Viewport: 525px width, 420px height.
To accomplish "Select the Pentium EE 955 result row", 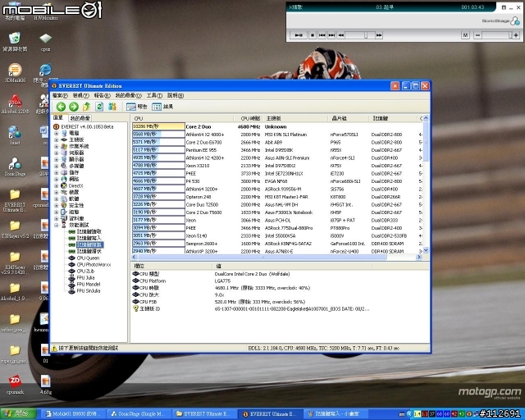I will point(277,150).
